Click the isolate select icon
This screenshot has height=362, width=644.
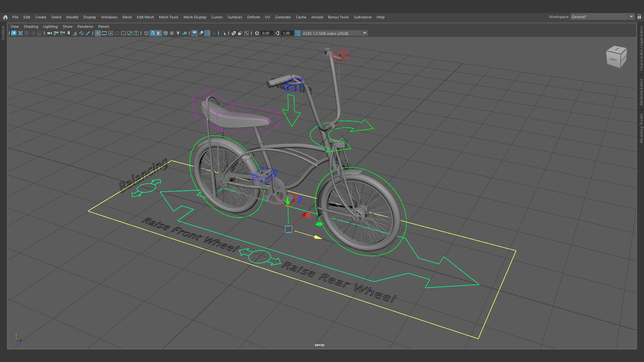click(x=224, y=33)
